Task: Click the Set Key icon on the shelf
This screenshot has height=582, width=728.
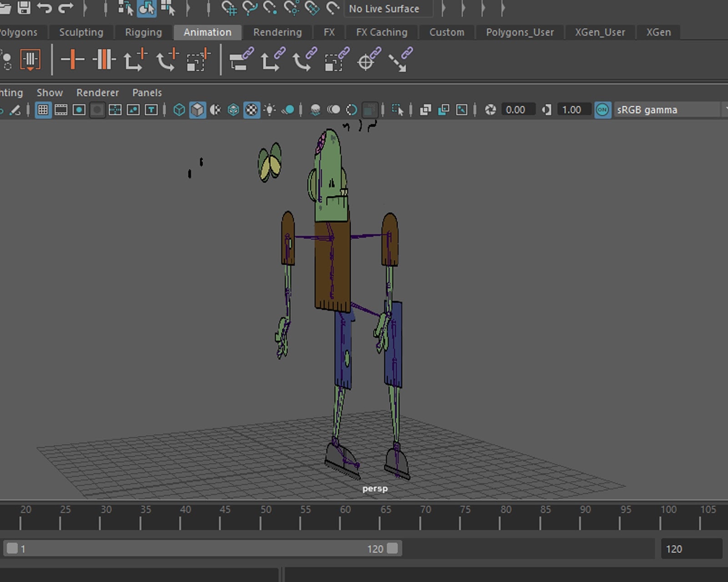Action: (72, 60)
